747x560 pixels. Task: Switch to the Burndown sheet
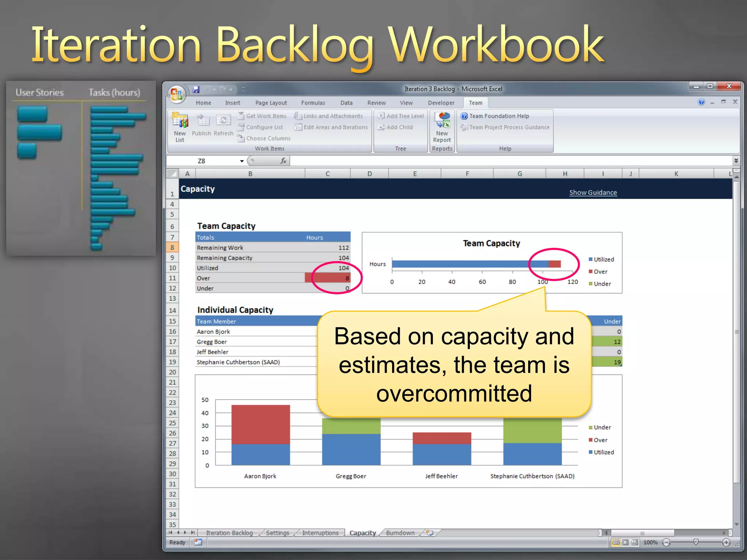[x=400, y=533]
